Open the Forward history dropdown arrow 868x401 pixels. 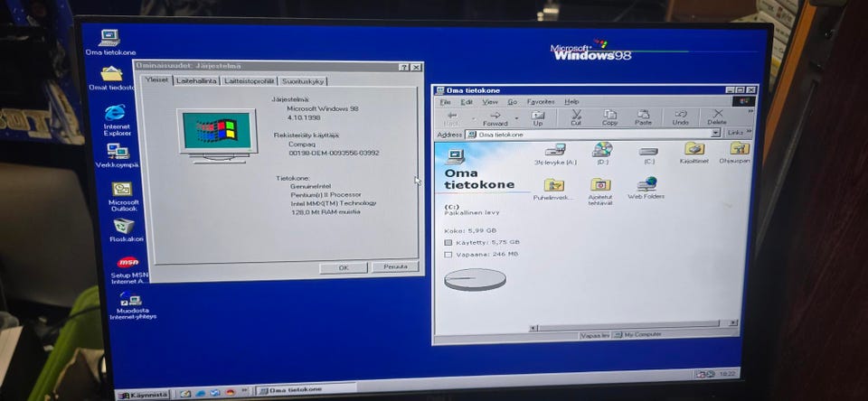pos(516,118)
